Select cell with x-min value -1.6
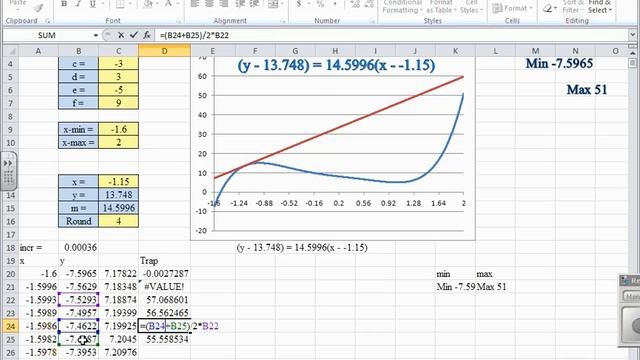 pyautogui.click(x=118, y=129)
